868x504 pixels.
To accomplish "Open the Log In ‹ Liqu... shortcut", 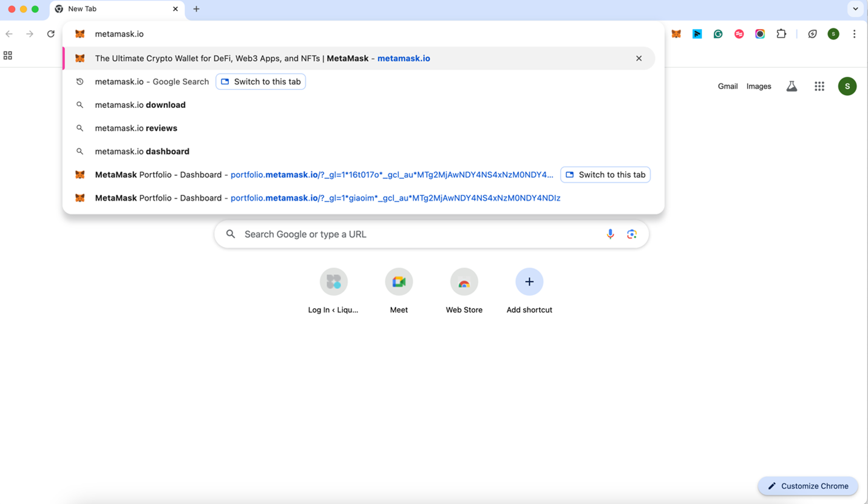I will tap(333, 292).
